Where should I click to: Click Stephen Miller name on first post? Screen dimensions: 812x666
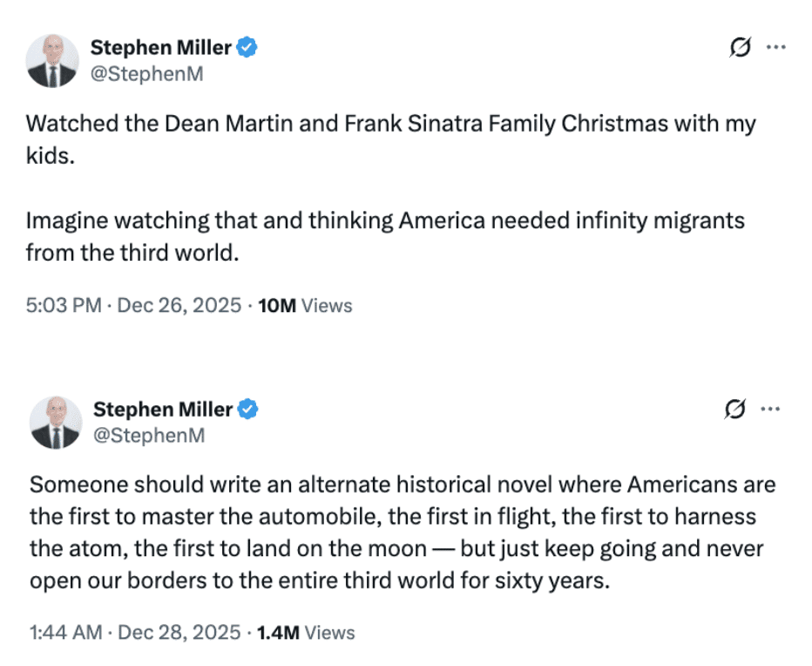click(x=161, y=48)
